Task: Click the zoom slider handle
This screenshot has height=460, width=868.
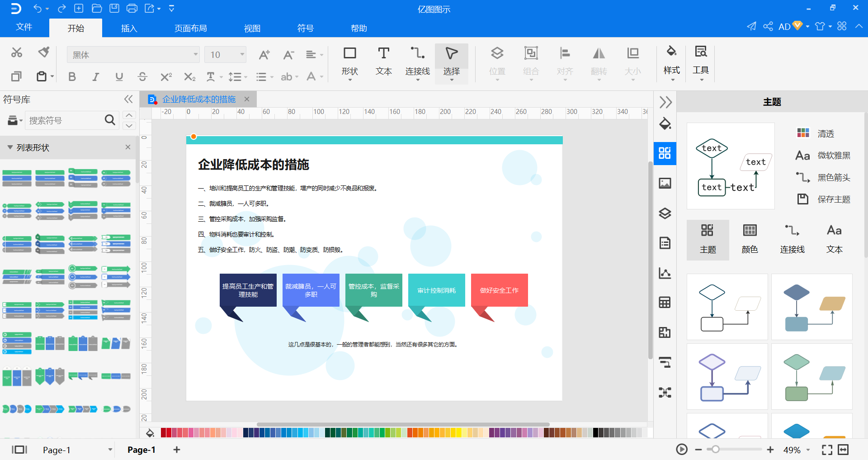Action: pos(715,450)
